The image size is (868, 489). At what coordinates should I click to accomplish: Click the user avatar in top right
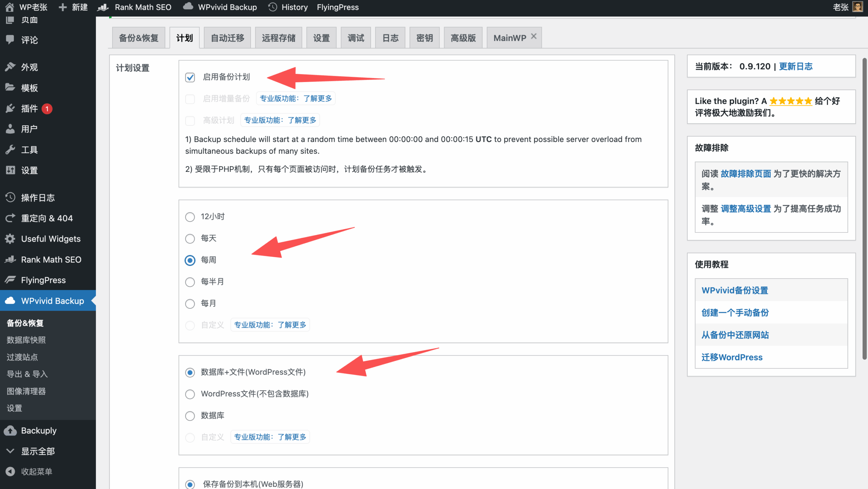[x=858, y=7]
